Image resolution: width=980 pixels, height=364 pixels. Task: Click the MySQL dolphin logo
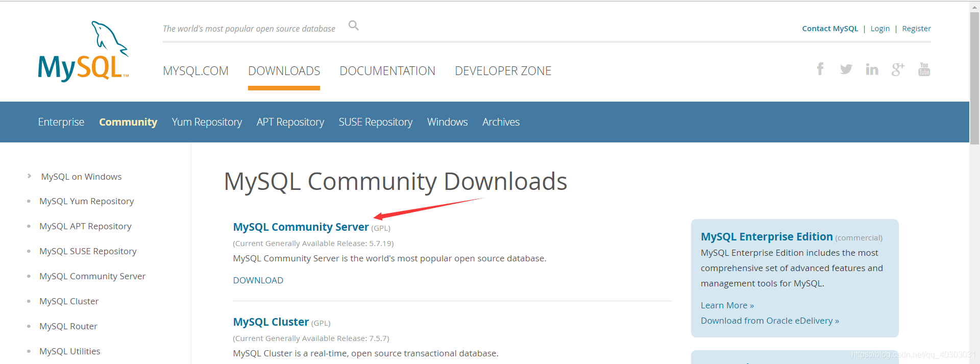pos(83,51)
